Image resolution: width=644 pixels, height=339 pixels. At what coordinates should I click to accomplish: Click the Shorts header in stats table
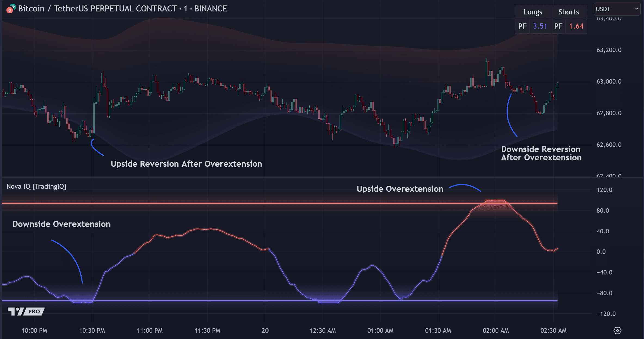pos(569,12)
